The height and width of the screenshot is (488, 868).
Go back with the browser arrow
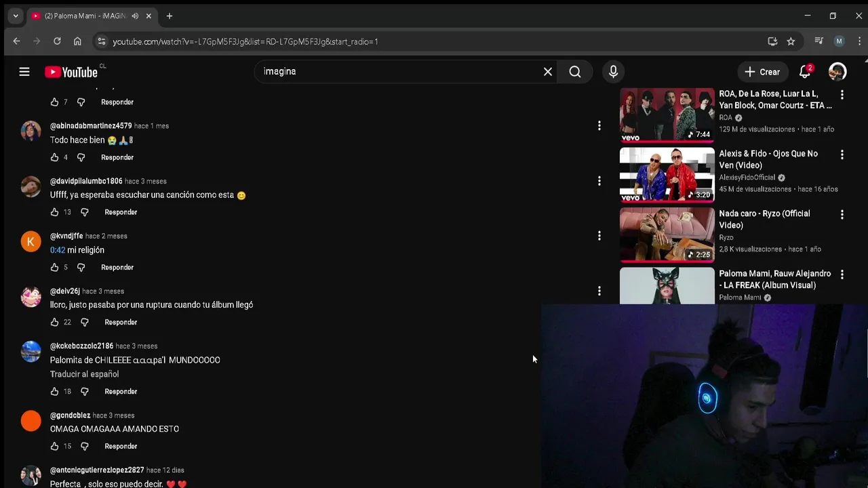(16, 41)
